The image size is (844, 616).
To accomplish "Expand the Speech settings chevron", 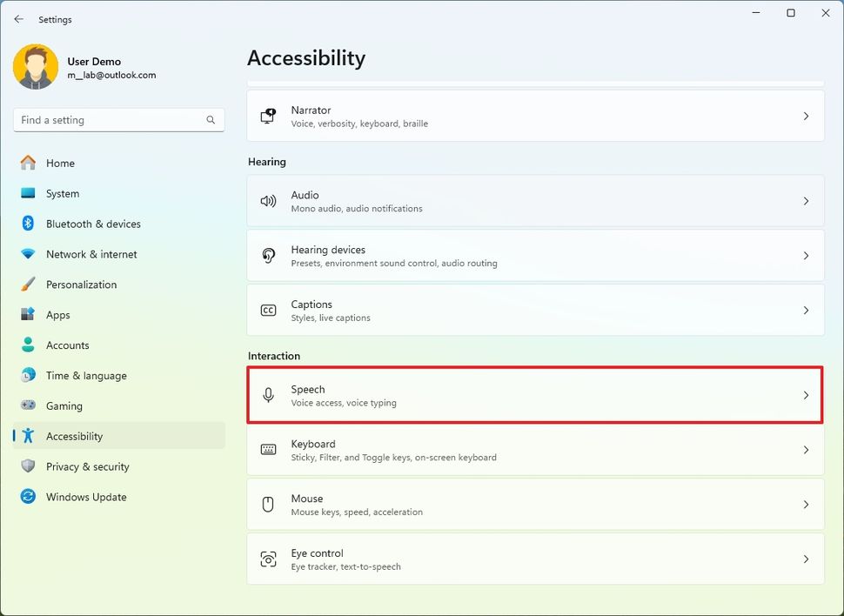I will [805, 395].
